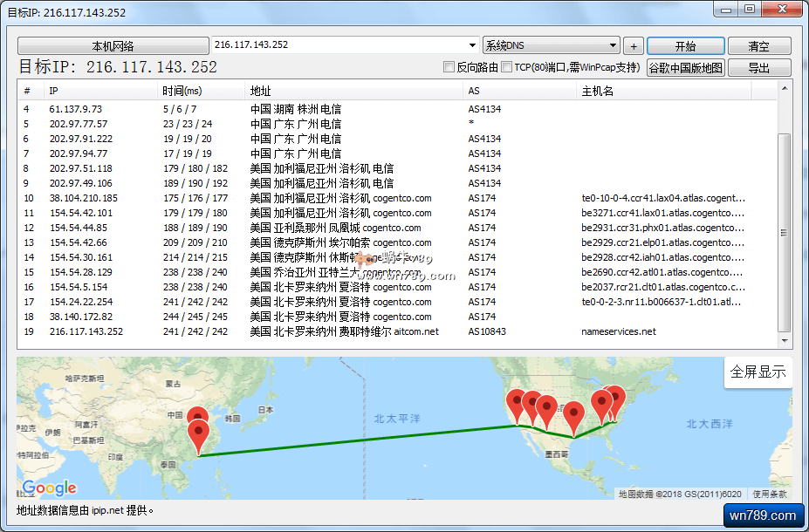The image size is (809, 532).
Task: Click the IP 154.54.42.101 cell
Action: (x=81, y=214)
